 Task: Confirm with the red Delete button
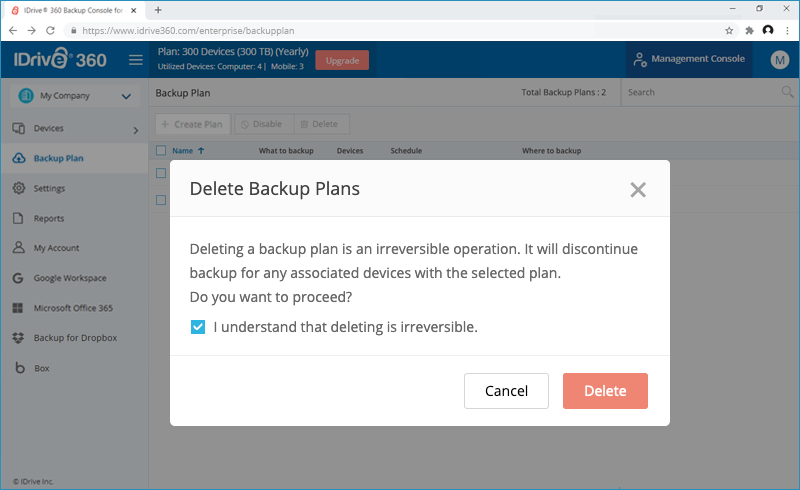(605, 391)
